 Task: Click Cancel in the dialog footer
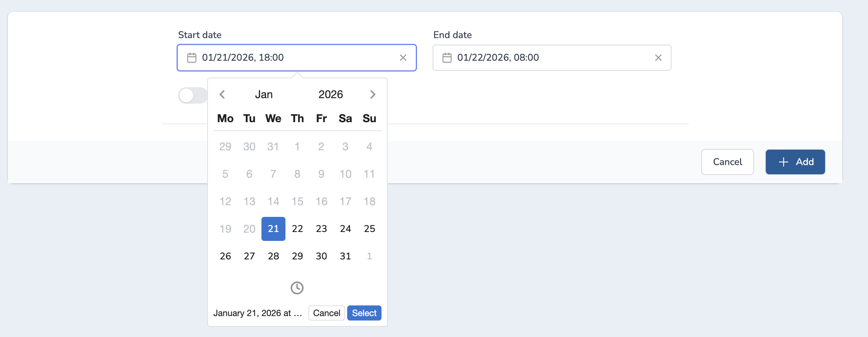tap(727, 162)
